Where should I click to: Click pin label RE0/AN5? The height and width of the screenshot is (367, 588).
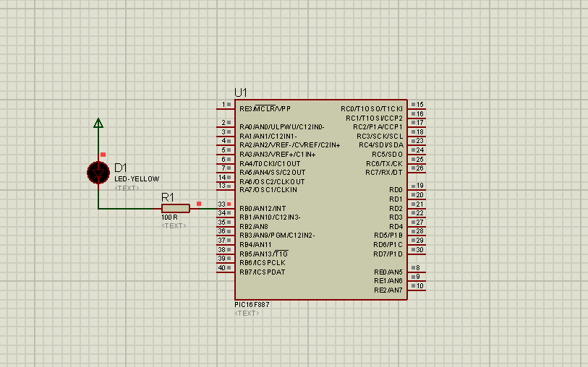tap(388, 272)
